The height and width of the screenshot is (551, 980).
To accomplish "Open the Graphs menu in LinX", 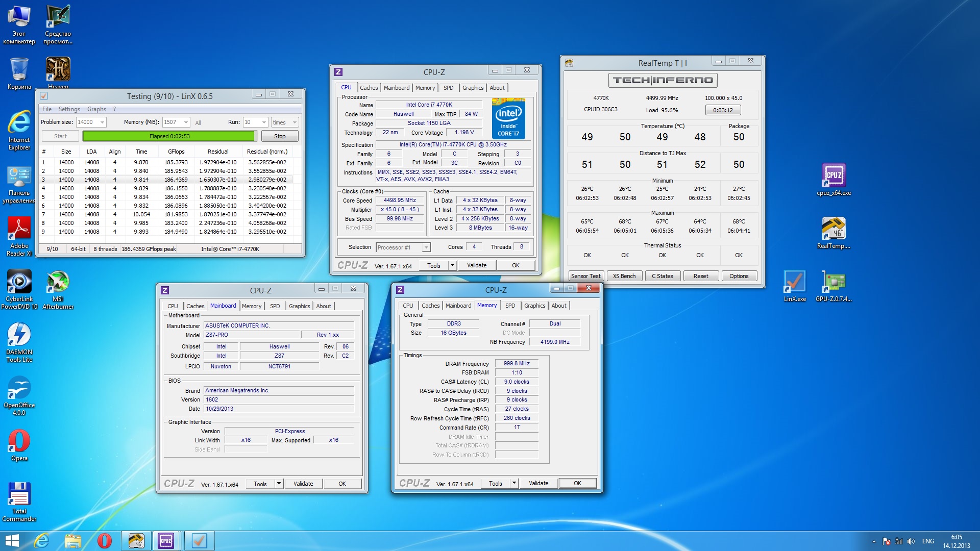I will pos(96,109).
